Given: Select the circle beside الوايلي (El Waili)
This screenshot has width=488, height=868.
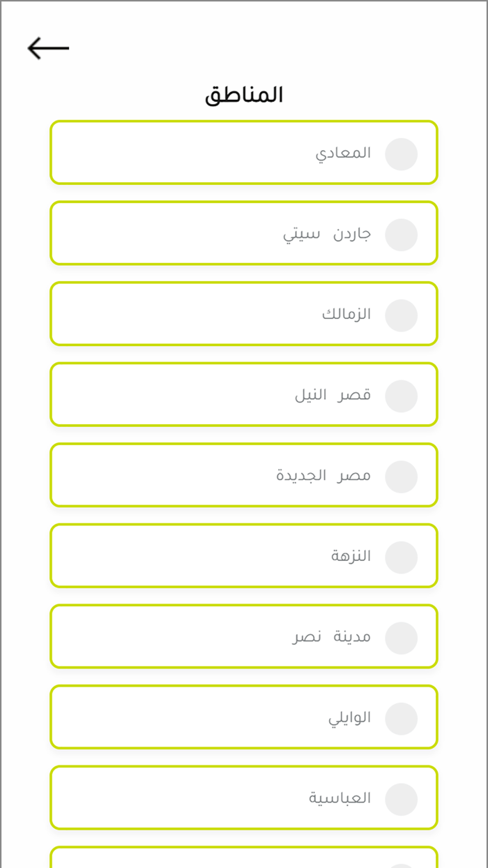Looking at the screenshot, I should 402,717.
